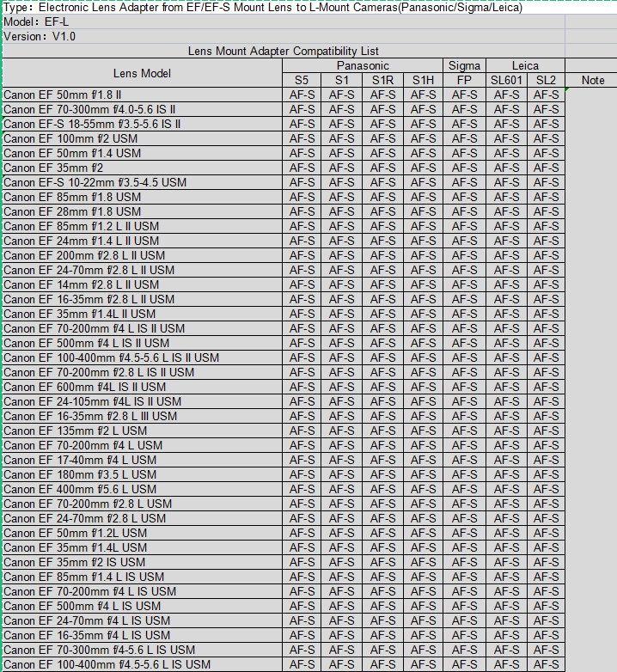
Task: Select 'Canon EF 180mm f/3.5 L USM' cell
Action: (x=143, y=474)
